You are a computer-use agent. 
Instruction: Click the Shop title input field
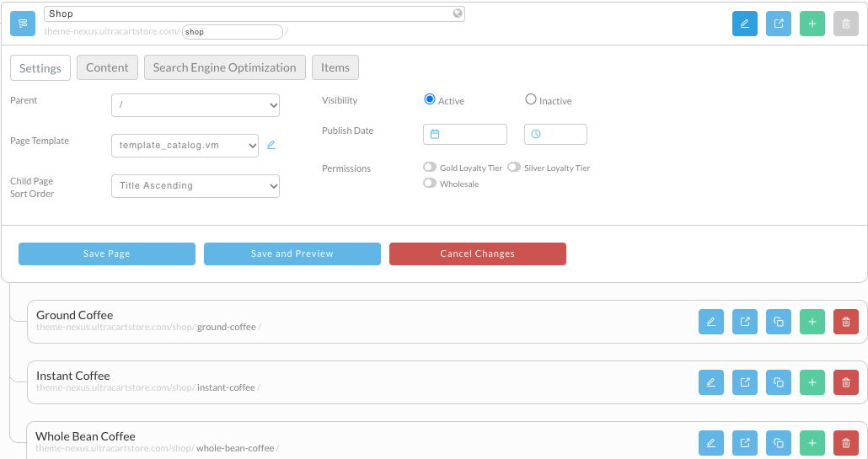coord(255,13)
